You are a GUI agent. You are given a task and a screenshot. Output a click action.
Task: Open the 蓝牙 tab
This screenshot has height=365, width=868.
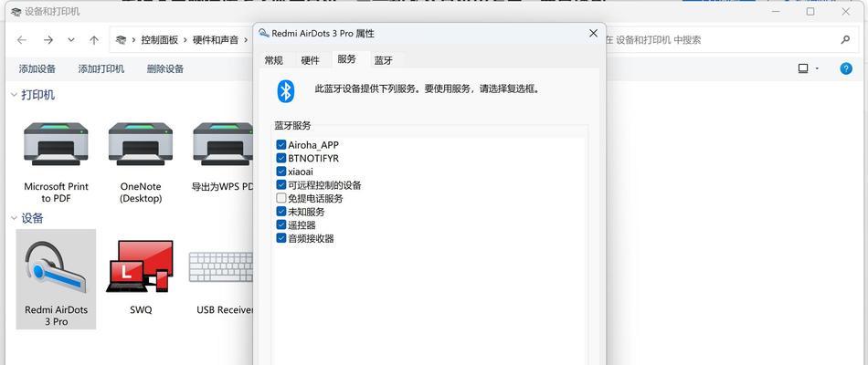click(383, 60)
